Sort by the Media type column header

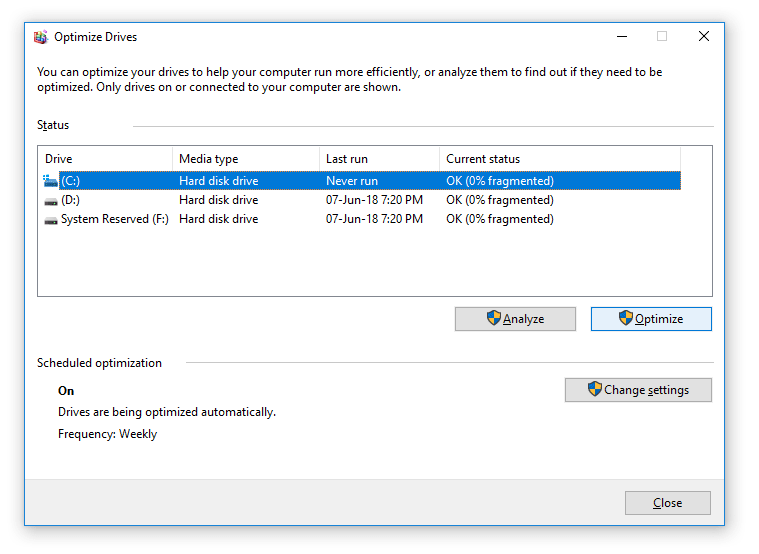[246, 159]
